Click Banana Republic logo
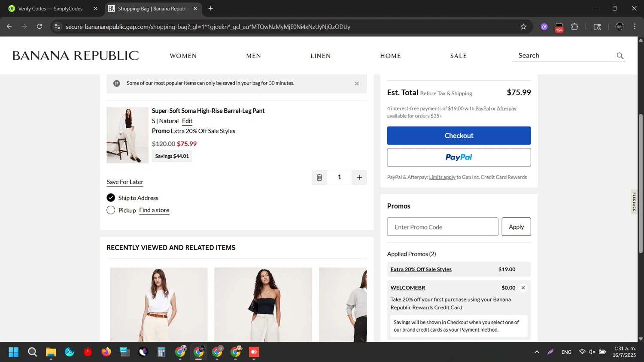Viewport: 644px width, 362px height. [x=76, y=56]
